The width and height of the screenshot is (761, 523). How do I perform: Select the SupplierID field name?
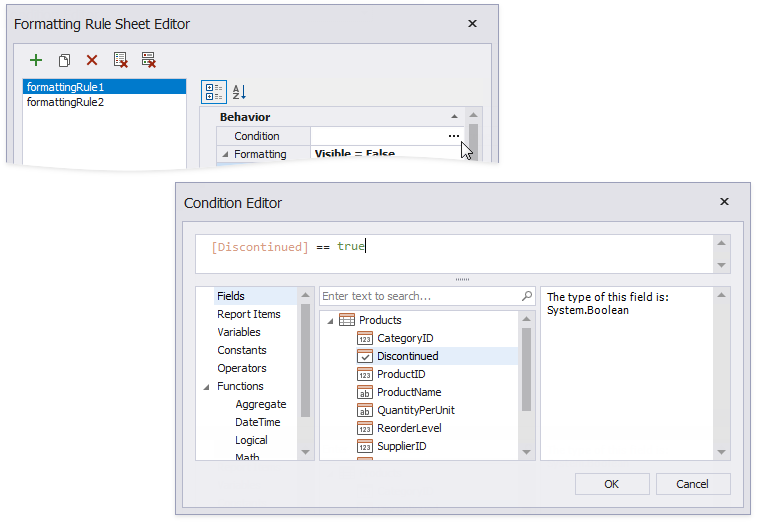[401, 445]
